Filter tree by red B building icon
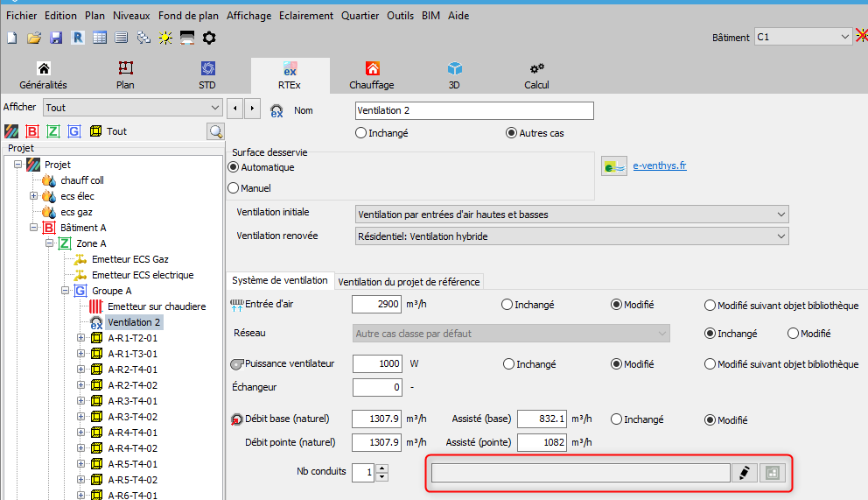 coord(32,131)
